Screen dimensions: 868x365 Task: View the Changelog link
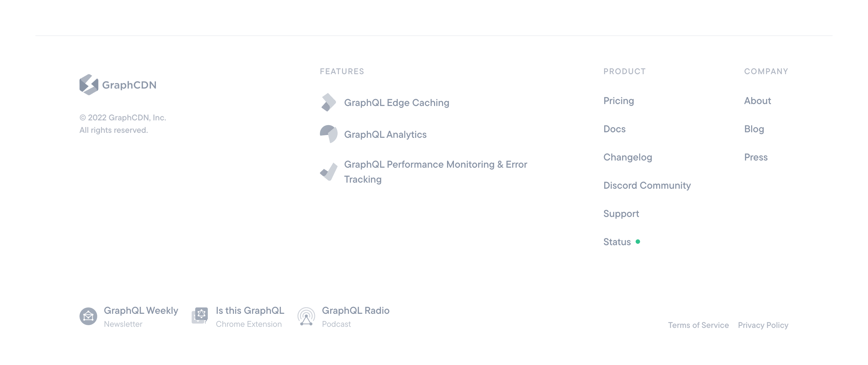(627, 157)
